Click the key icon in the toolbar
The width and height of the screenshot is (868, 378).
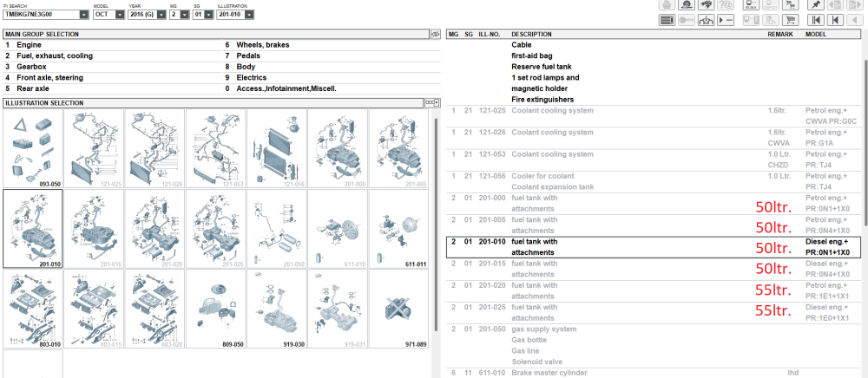pyautogui.click(x=687, y=20)
